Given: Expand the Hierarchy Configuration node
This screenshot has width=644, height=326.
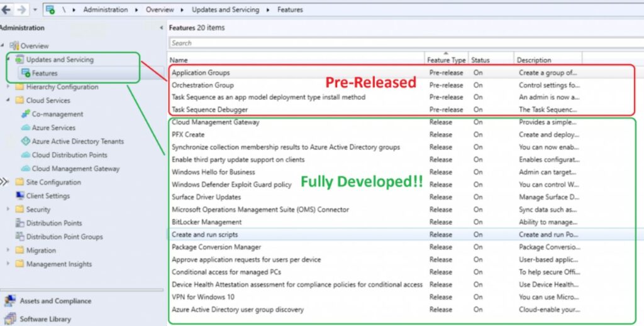Looking at the screenshot, I should (x=8, y=87).
